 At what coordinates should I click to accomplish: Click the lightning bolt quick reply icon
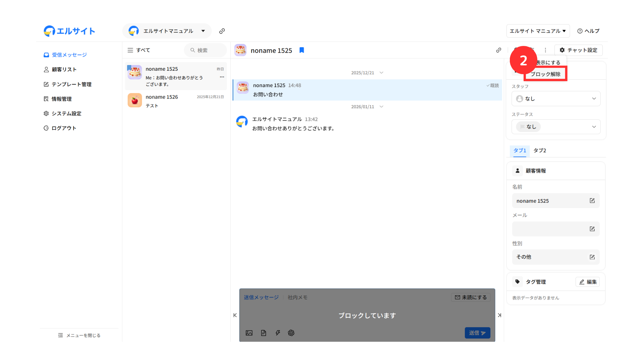(278, 333)
